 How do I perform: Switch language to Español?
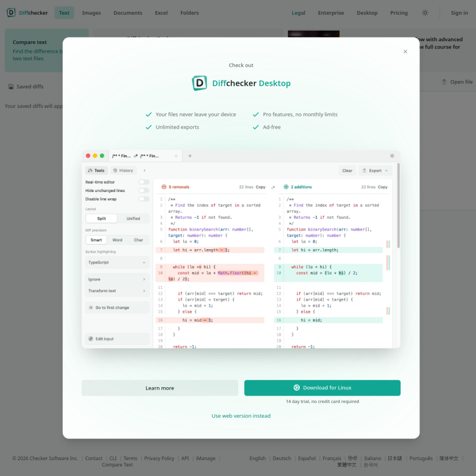pos(307,459)
